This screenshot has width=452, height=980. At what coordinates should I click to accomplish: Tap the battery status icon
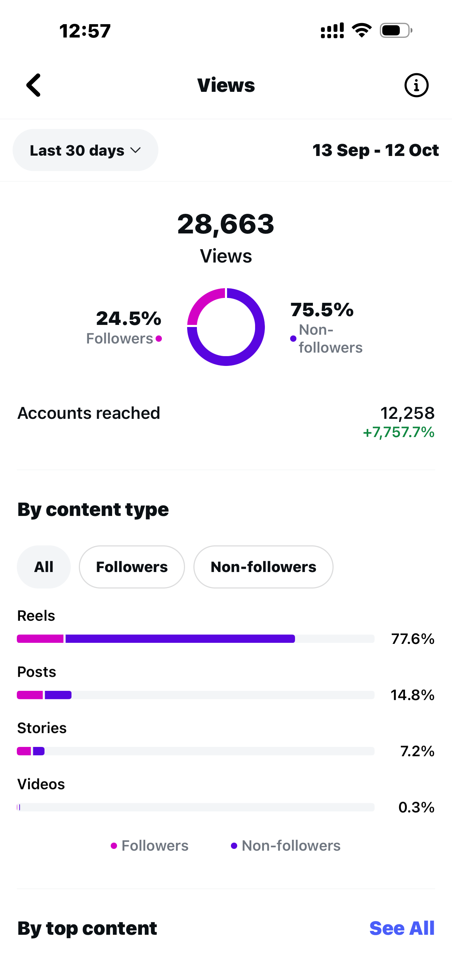coord(396,30)
